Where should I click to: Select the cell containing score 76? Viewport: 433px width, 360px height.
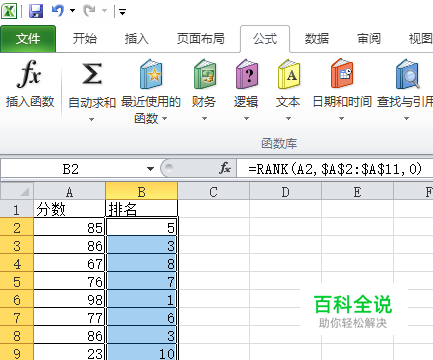(69, 281)
